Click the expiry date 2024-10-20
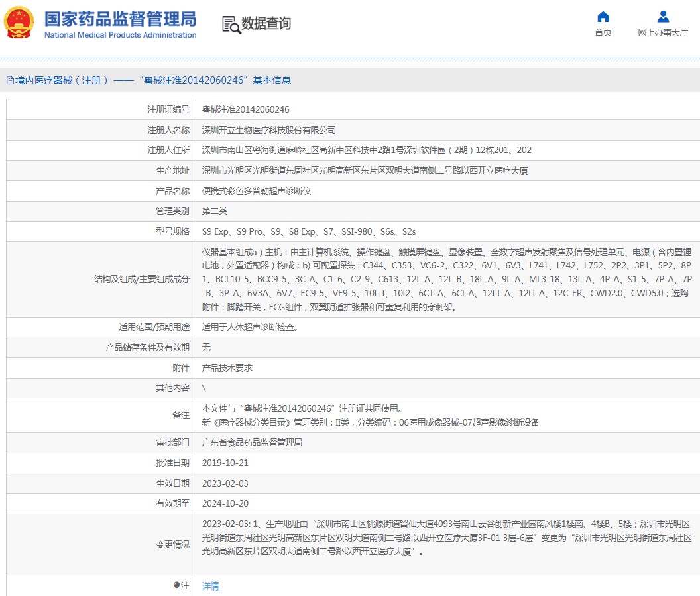Viewport: 700px width, 596px height. coord(225,503)
